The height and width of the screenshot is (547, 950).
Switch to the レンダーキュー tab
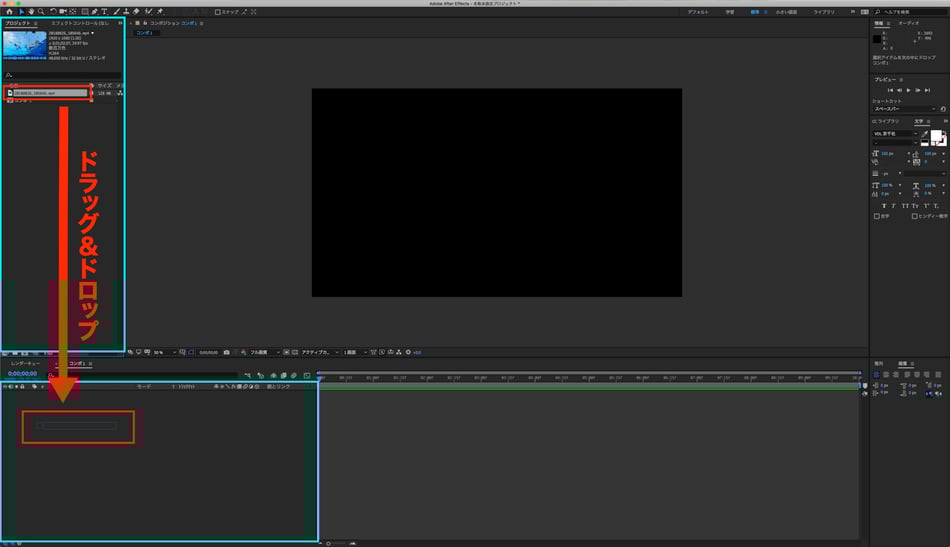[26, 363]
